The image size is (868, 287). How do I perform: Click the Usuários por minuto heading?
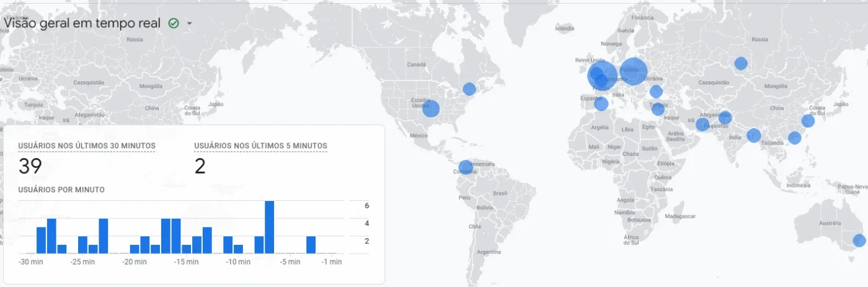pos(61,190)
